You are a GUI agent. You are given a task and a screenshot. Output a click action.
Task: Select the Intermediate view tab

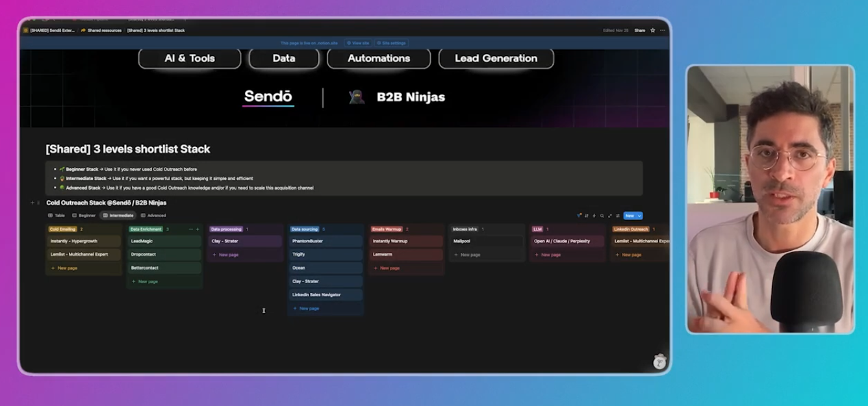coord(118,216)
